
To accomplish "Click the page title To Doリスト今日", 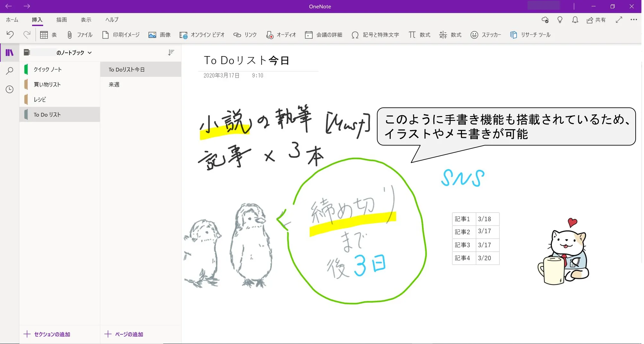I will tap(247, 60).
